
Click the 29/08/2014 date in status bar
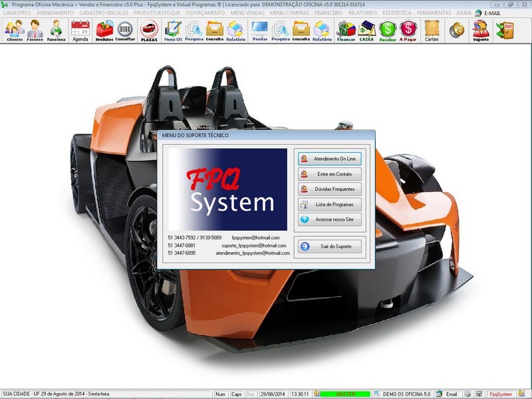273,394
